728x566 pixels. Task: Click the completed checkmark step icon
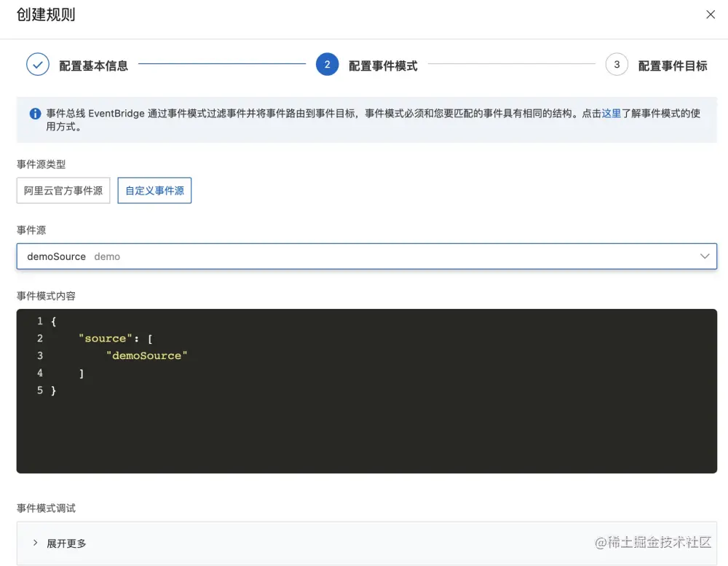tap(38, 65)
